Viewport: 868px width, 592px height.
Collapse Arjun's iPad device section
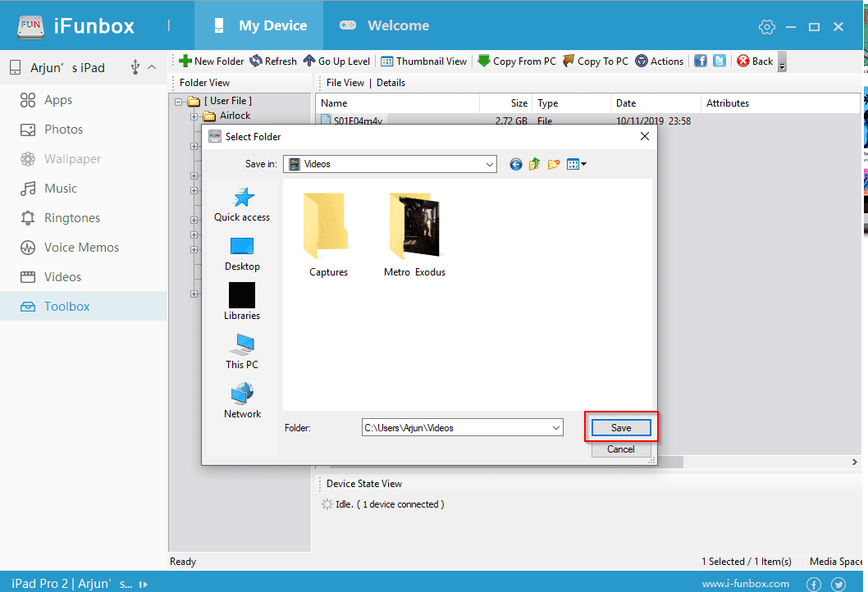152,67
